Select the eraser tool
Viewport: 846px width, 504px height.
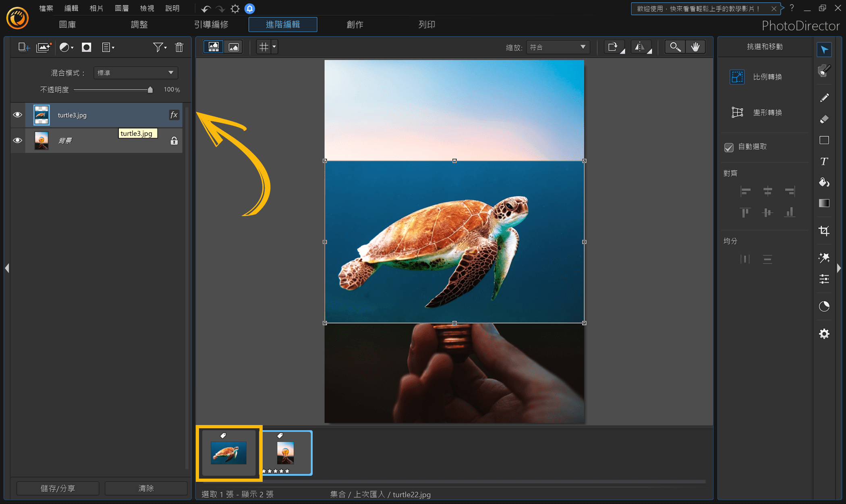coord(824,119)
